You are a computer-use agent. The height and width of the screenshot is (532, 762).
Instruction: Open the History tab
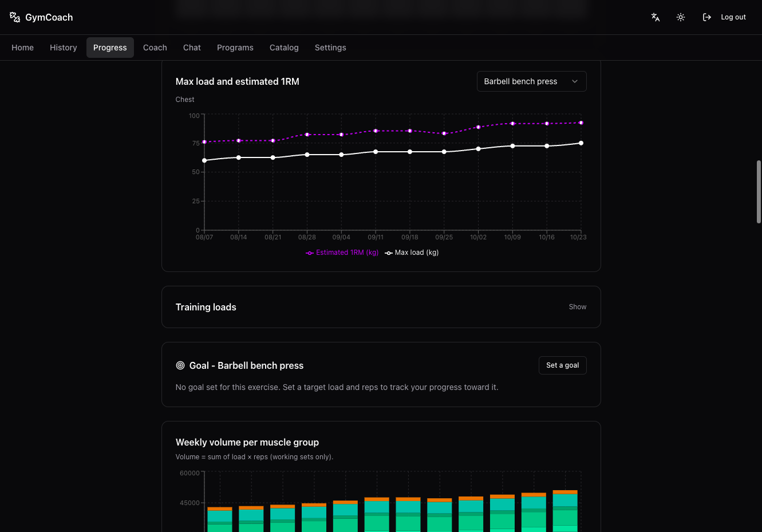(x=64, y=48)
